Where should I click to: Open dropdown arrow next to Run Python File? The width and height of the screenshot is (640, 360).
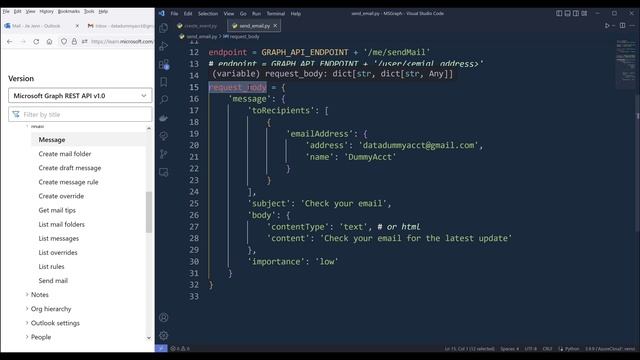(x=613, y=26)
